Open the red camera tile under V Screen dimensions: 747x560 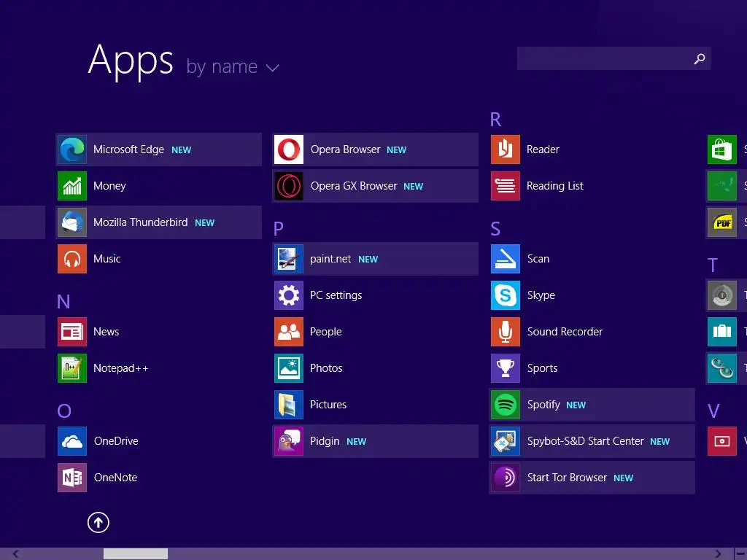point(722,441)
